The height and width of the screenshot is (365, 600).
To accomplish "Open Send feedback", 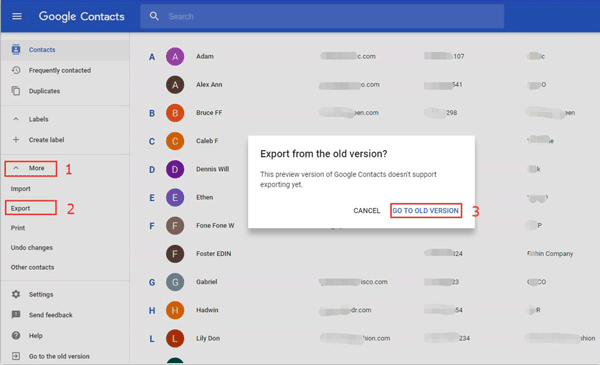I will [51, 315].
